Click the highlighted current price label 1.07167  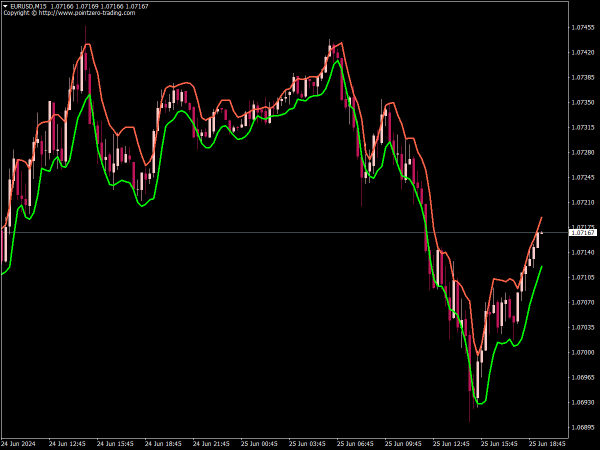point(583,232)
